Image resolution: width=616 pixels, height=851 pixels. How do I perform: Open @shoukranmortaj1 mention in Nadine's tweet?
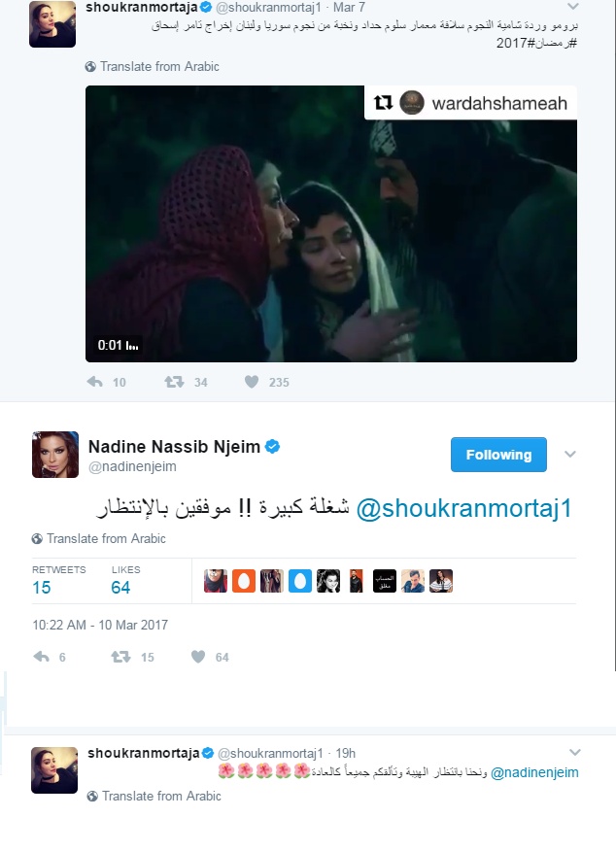(464, 509)
